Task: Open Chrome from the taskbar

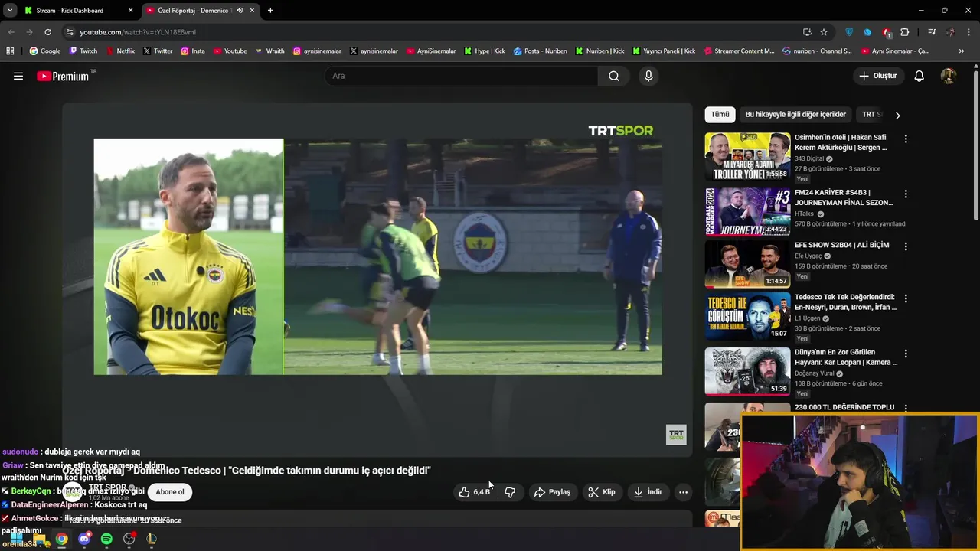Action: [61, 539]
